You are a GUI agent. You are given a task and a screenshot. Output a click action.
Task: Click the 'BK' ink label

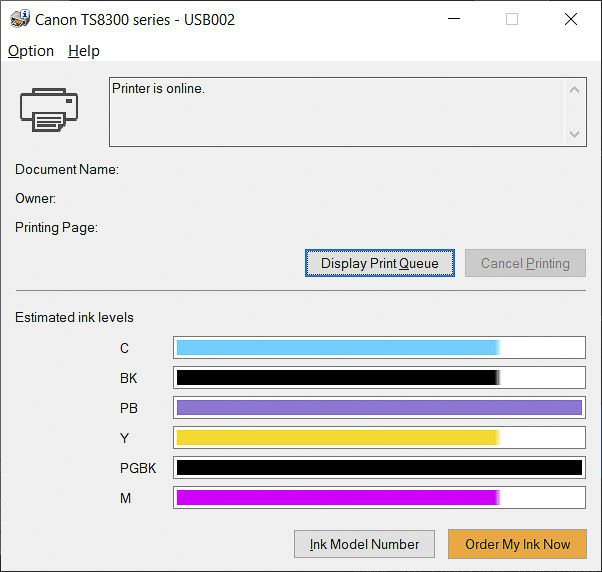(x=129, y=378)
